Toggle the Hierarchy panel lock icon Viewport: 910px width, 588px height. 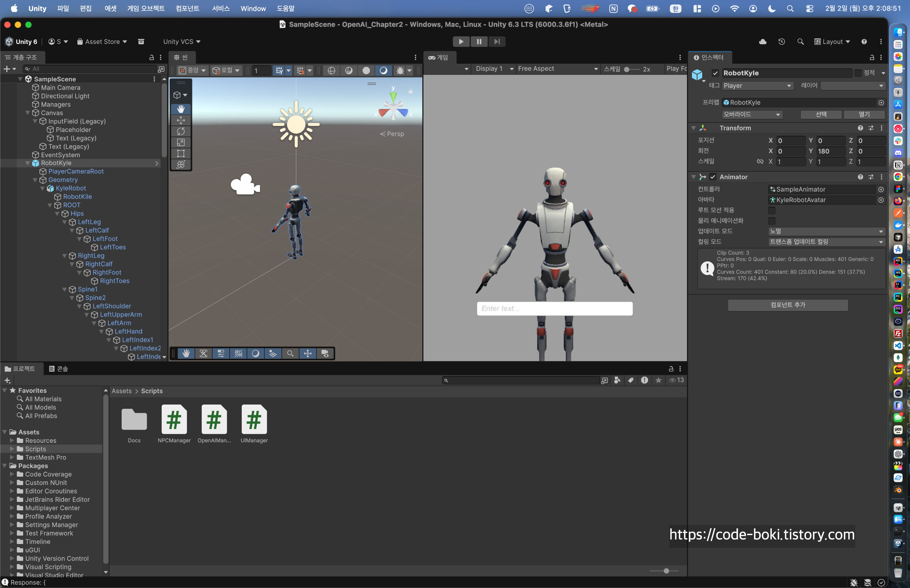point(151,57)
